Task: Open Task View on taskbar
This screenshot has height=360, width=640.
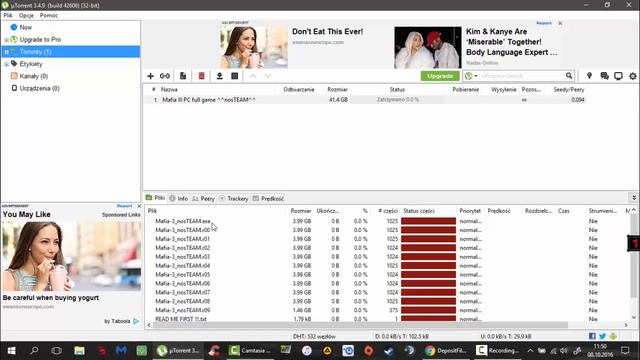Action: coord(56,351)
